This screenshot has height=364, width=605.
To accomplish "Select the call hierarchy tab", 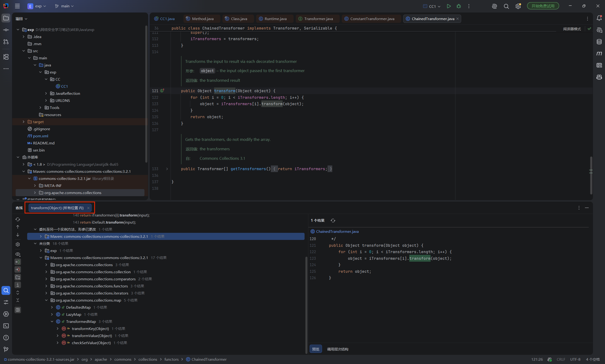I will [337, 349].
